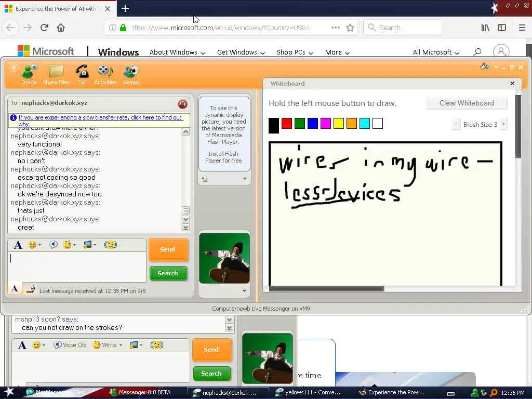532x399 pixels.
Task: Open the Invite contacts icon
Action: tap(29, 75)
